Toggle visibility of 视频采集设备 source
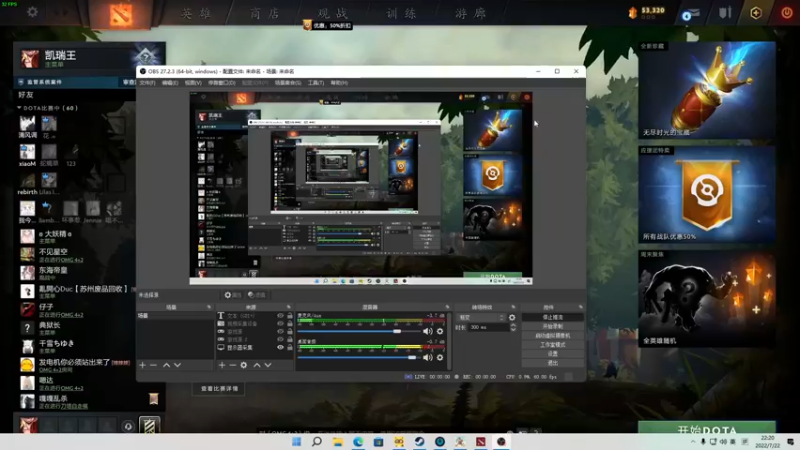 280,323
